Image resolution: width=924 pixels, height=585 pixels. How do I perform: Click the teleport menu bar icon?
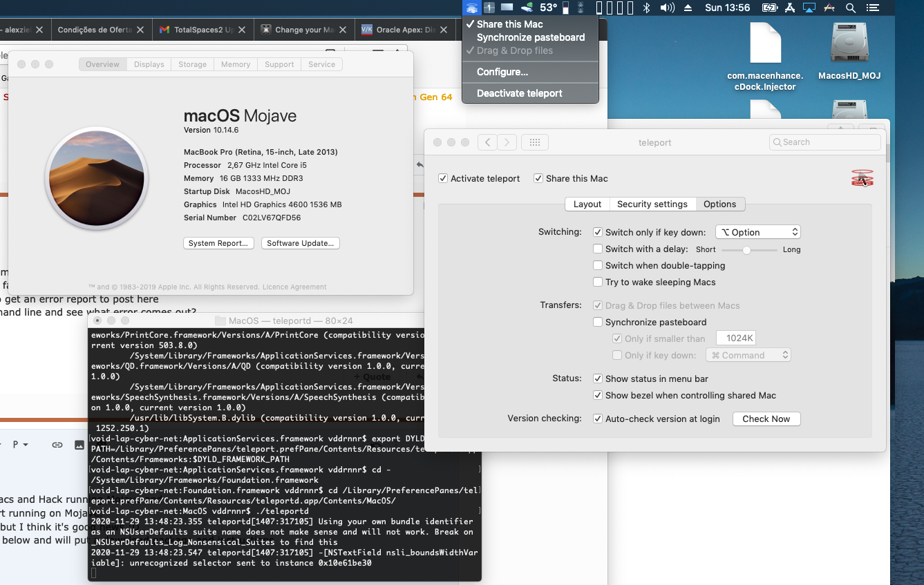click(472, 8)
